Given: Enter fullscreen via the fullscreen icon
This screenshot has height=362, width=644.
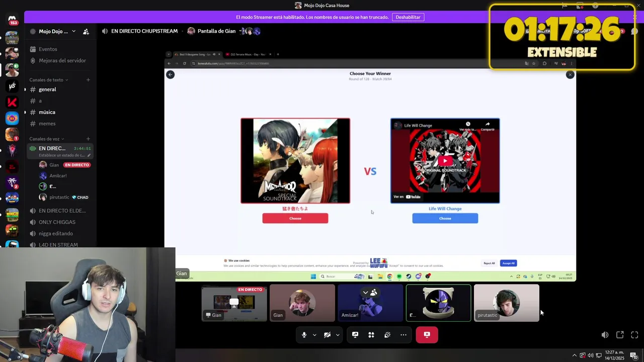Looking at the screenshot, I should coord(634,335).
